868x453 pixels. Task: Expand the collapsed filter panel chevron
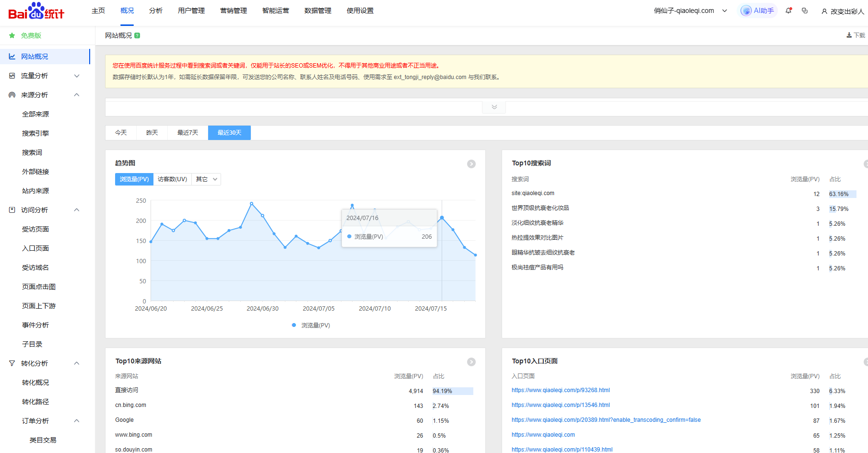point(494,107)
